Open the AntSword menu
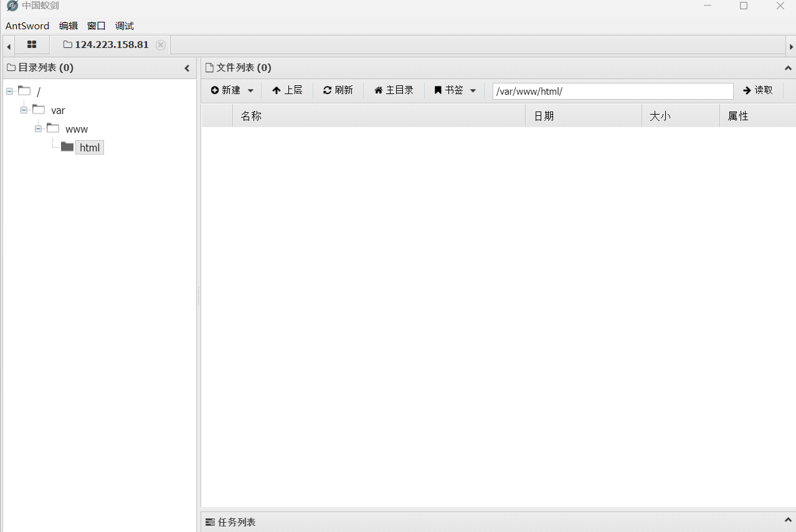The image size is (796, 532). pyautogui.click(x=27, y=26)
